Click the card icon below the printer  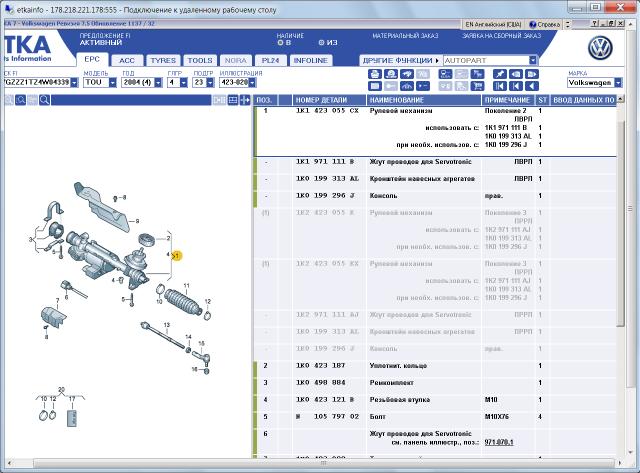pyautogui.click(x=375, y=86)
